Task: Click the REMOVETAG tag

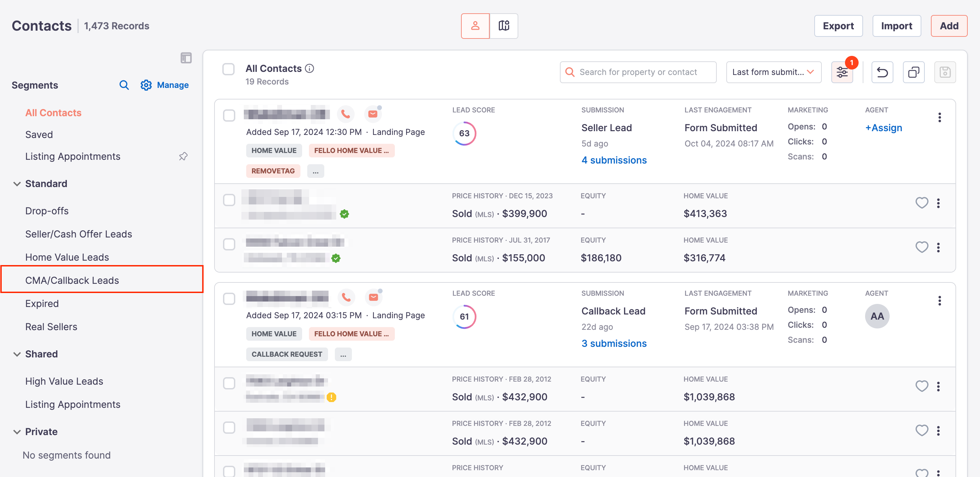Action: [273, 171]
